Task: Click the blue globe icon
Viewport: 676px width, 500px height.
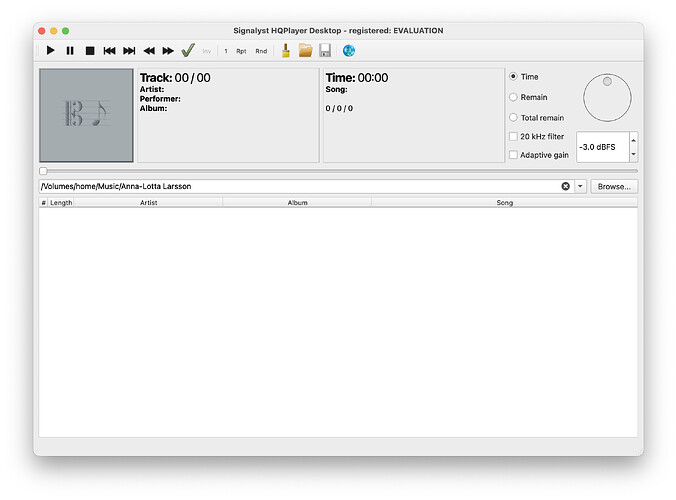Action: point(349,50)
